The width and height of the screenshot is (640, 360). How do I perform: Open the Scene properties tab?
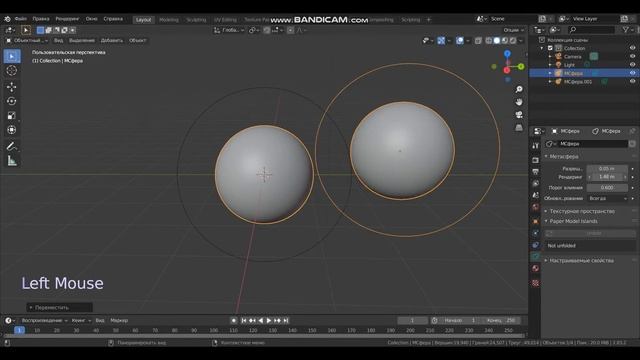[536, 196]
